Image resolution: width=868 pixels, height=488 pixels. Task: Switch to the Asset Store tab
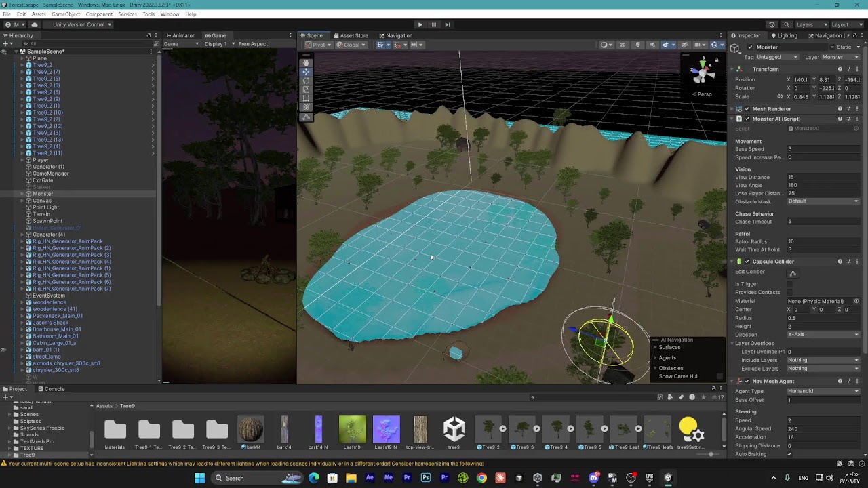[350, 35]
